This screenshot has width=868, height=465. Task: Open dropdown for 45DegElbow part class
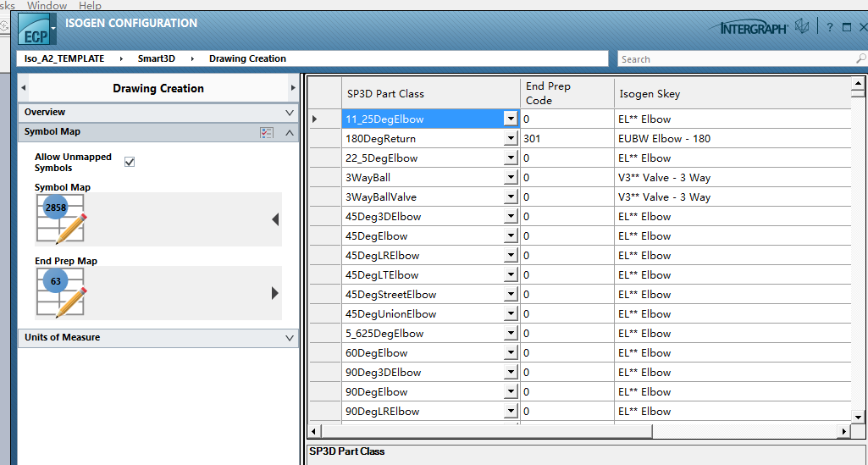click(x=511, y=236)
